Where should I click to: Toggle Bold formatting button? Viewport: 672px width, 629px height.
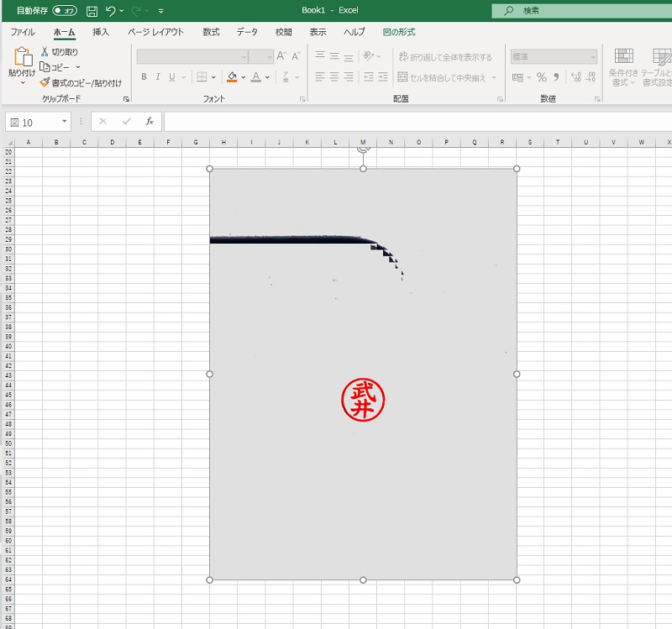point(144,77)
